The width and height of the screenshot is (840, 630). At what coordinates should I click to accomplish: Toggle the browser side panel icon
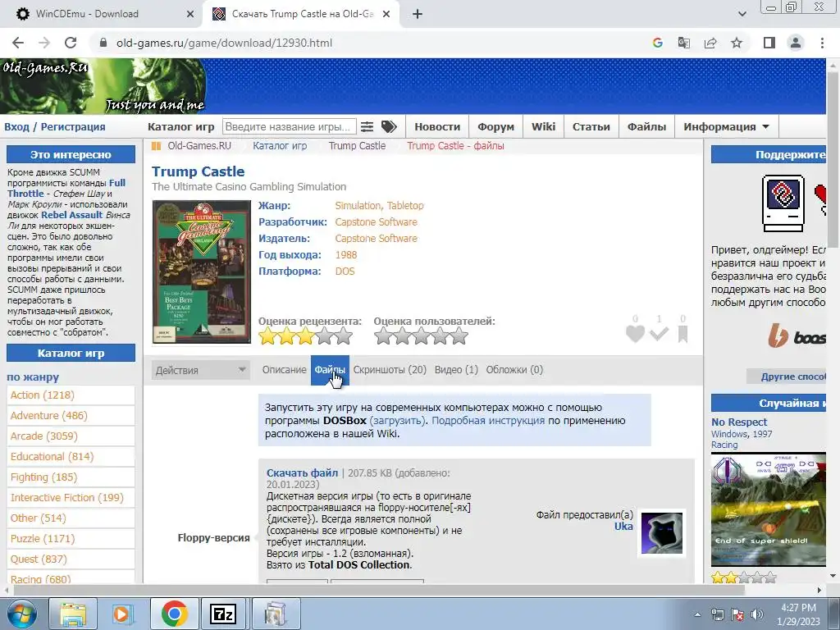pyautogui.click(x=769, y=43)
